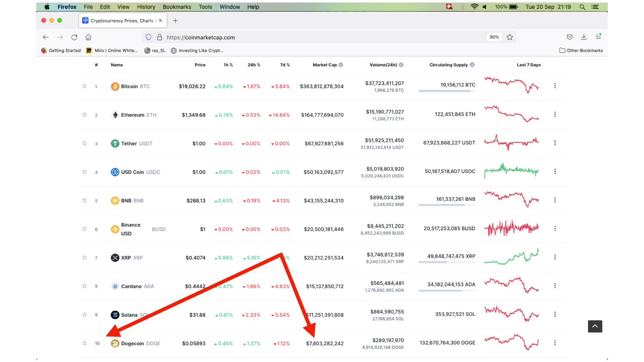Open the tracking protection shield icon

(149, 37)
